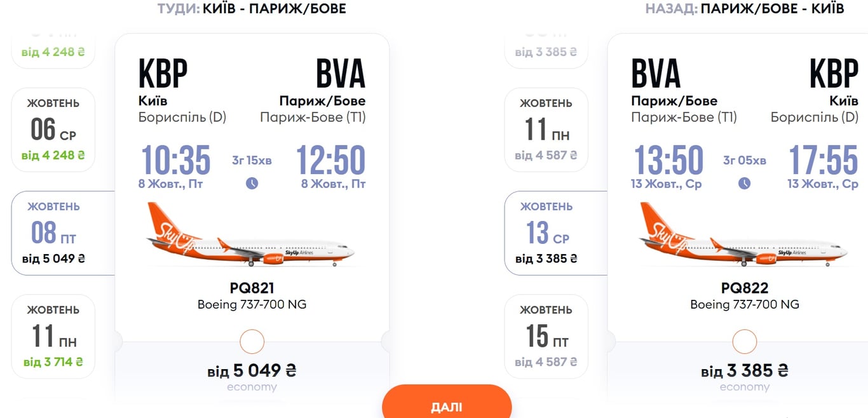The height and width of the screenshot is (418, 868).
Task: Click the return price від 3 385 ₴ economy
Action: pyautogui.click(x=744, y=377)
